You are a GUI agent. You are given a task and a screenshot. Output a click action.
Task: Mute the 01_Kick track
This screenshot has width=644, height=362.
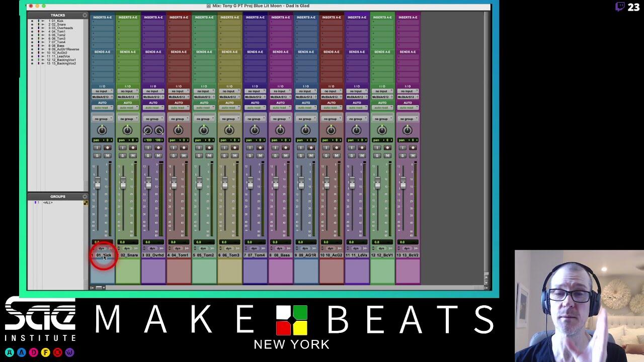point(107,155)
